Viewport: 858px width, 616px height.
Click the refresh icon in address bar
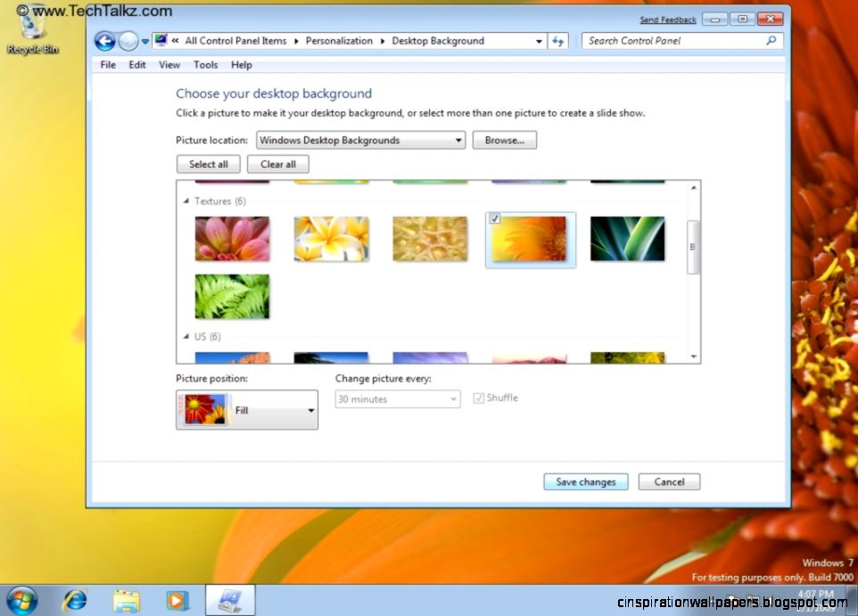coord(558,41)
